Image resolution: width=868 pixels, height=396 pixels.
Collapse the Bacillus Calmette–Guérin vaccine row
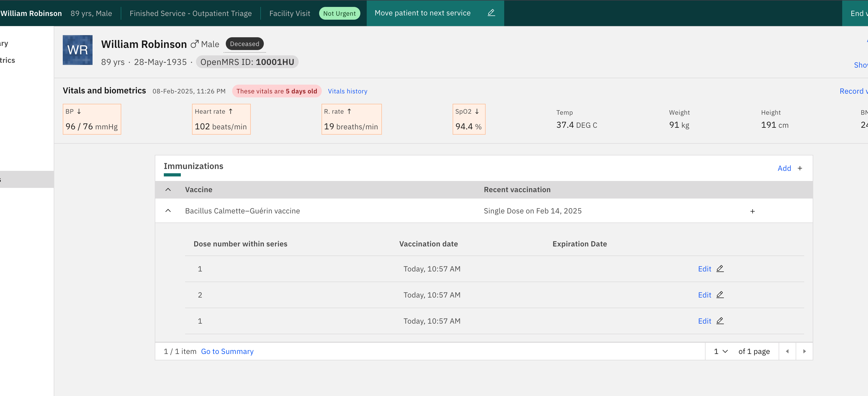pyautogui.click(x=168, y=211)
